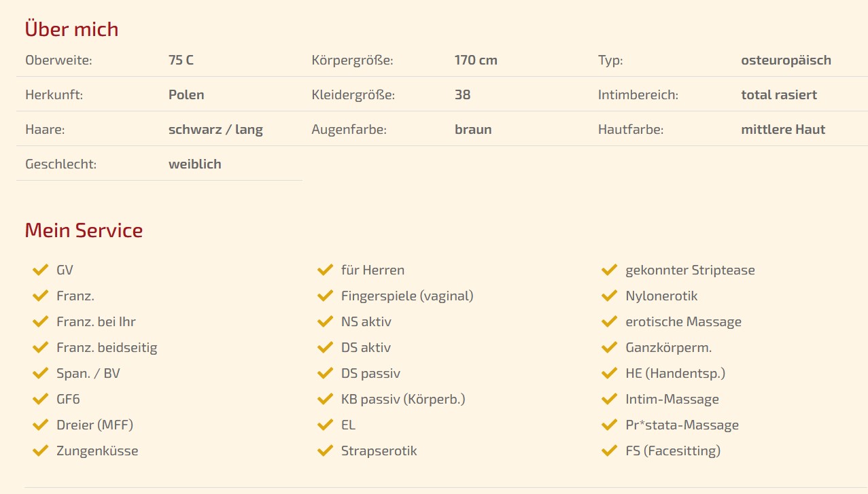Click the Geschlecht value weiblich
Screen dimensions: 868x494
point(194,164)
